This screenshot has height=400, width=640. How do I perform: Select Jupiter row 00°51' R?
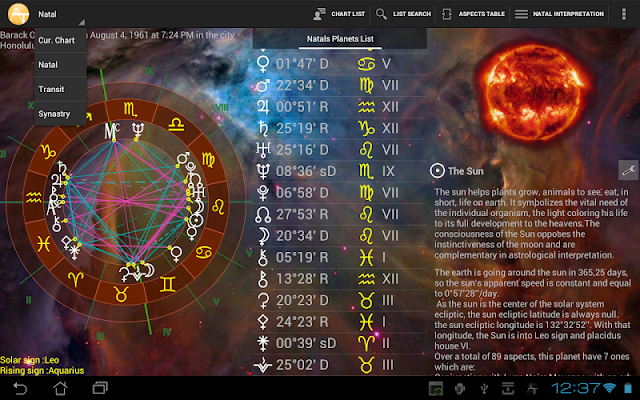(340, 107)
